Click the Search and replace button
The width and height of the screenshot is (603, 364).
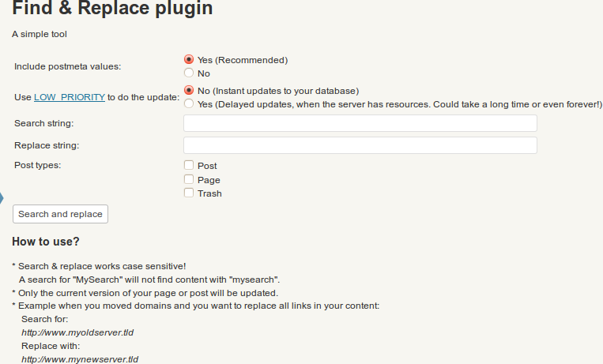pyautogui.click(x=60, y=214)
